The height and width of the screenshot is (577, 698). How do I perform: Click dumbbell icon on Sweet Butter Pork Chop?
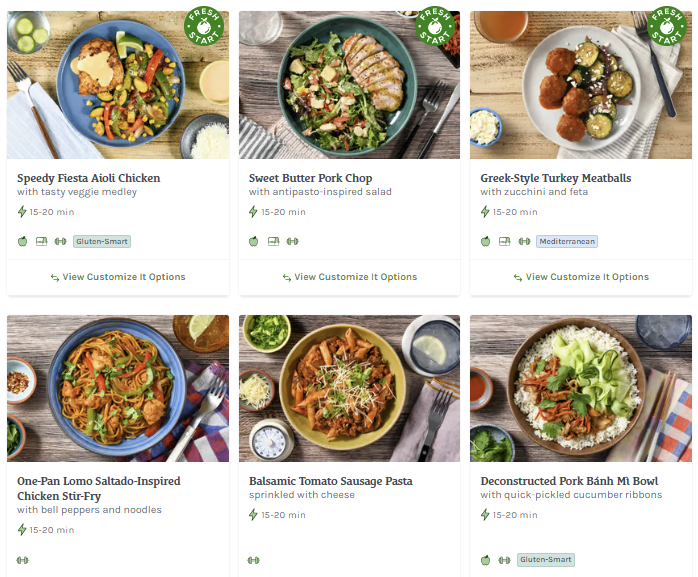pos(293,241)
